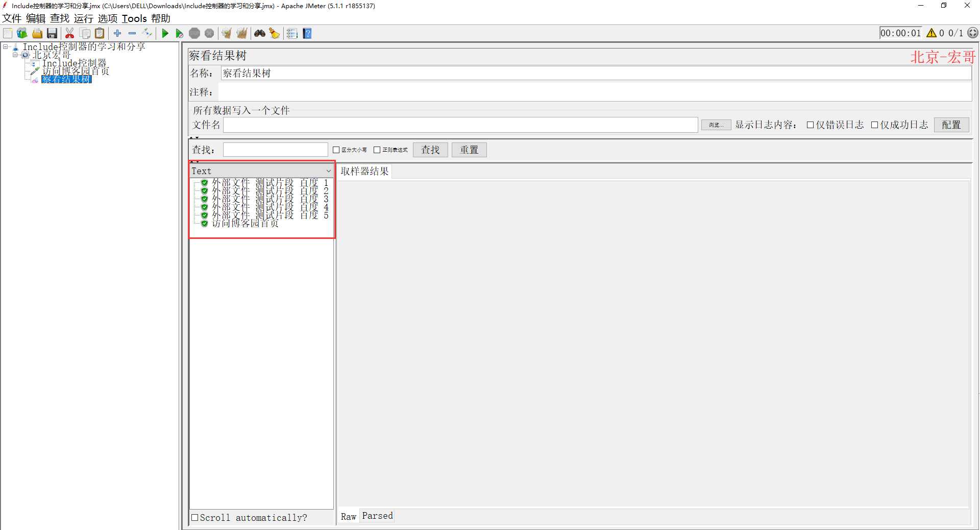
Task: Click the remote threads icon beside 0/1
Action: tap(973, 33)
